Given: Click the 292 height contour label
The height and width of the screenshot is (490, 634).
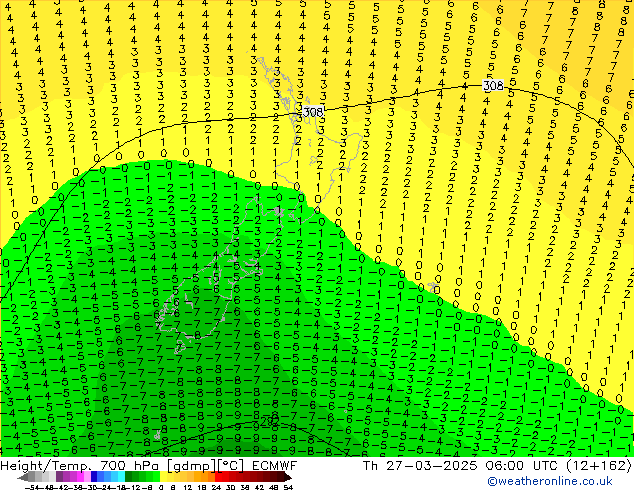Looking at the screenshot, I should point(270,421).
